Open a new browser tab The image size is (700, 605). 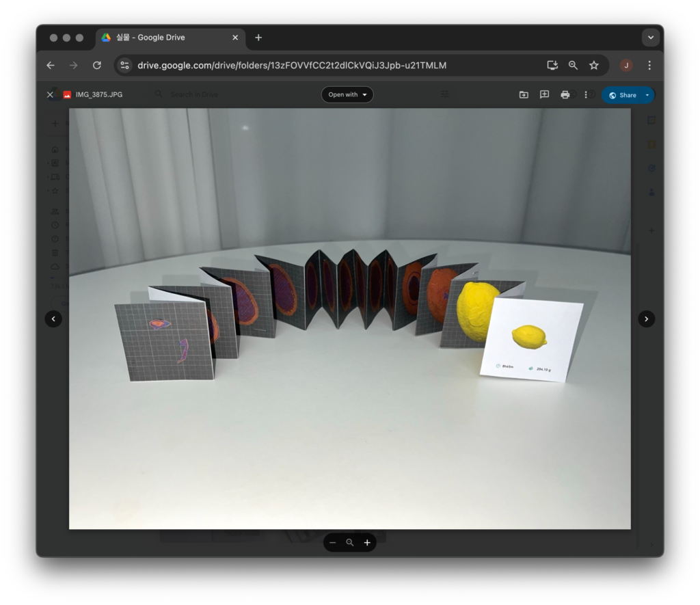(258, 38)
